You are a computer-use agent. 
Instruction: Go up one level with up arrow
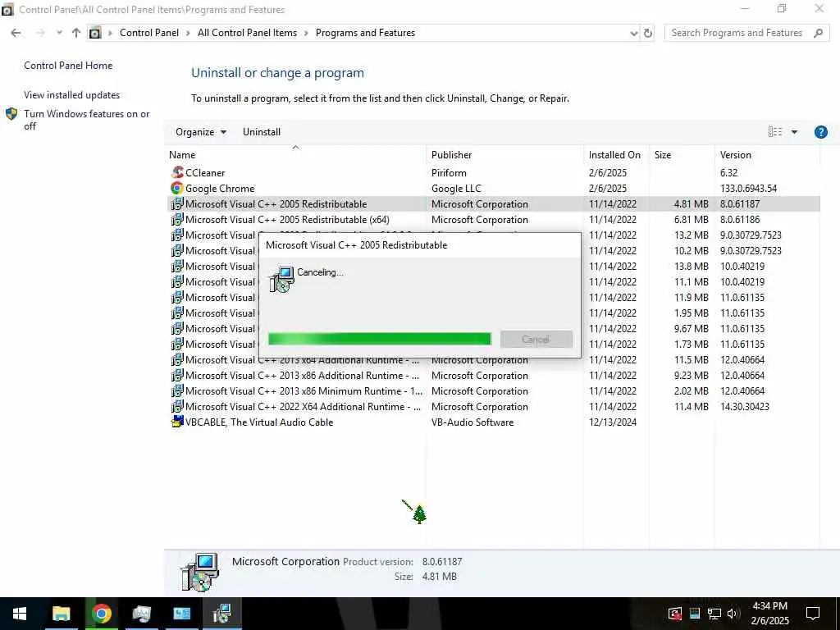point(76,33)
